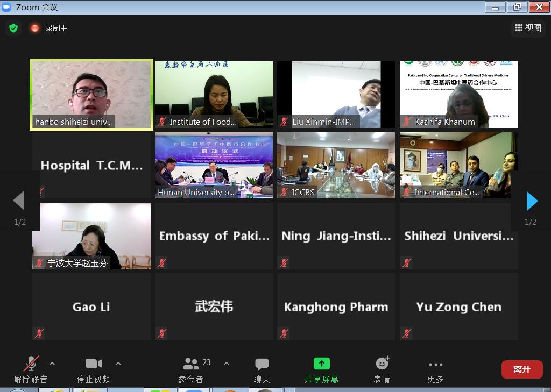The image size is (551, 392).
Task: Select Hunan University video tile
Action: (x=214, y=166)
